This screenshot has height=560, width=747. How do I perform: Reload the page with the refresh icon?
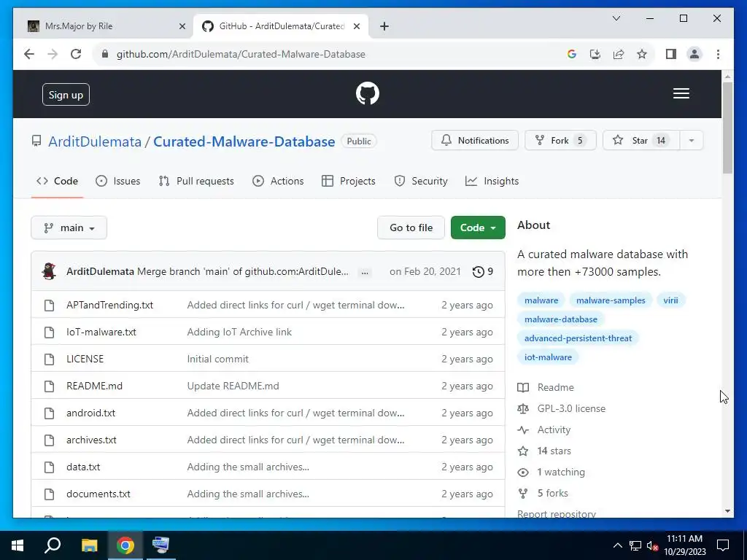point(76,54)
